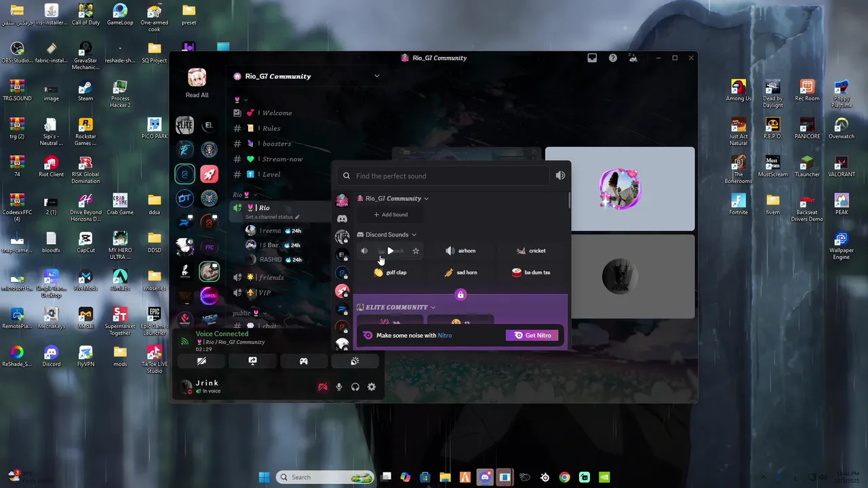Image resolution: width=868 pixels, height=488 pixels.
Task: Favorite the sound with star icon
Action: (416, 251)
